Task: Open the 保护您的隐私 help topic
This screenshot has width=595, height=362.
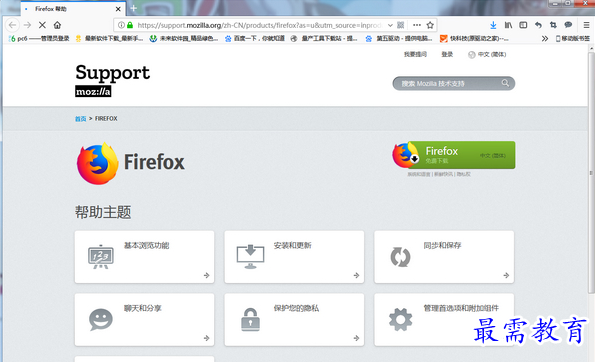Action: (294, 320)
